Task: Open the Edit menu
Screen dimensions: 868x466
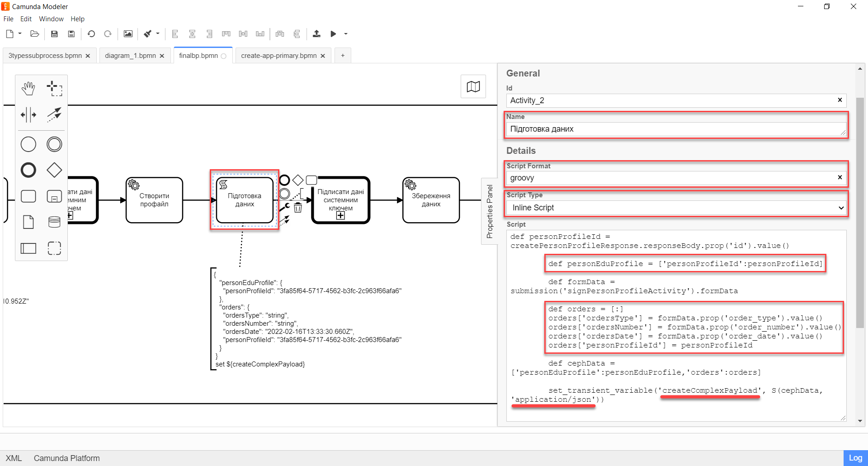Action: pyautogui.click(x=26, y=19)
